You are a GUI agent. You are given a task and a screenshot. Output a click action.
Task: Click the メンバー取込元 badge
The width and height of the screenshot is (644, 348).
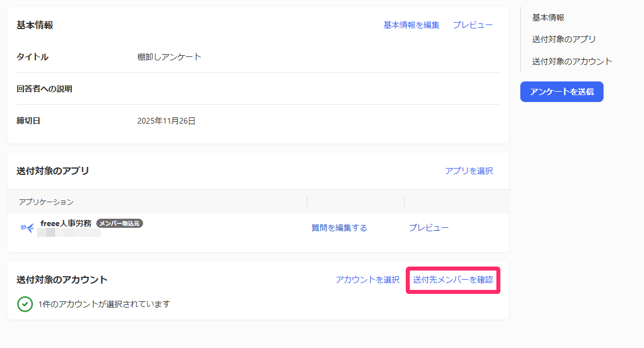tap(120, 223)
